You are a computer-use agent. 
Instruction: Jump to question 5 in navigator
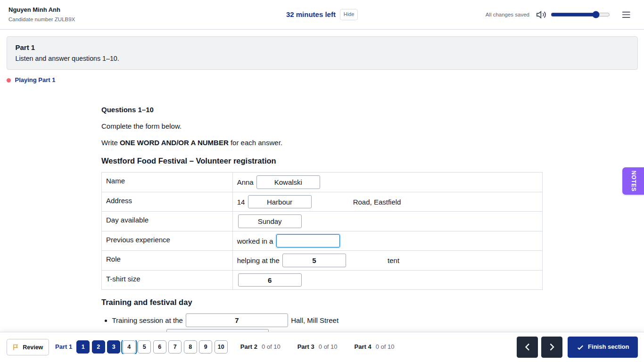pyautogui.click(x=144, y=347)
